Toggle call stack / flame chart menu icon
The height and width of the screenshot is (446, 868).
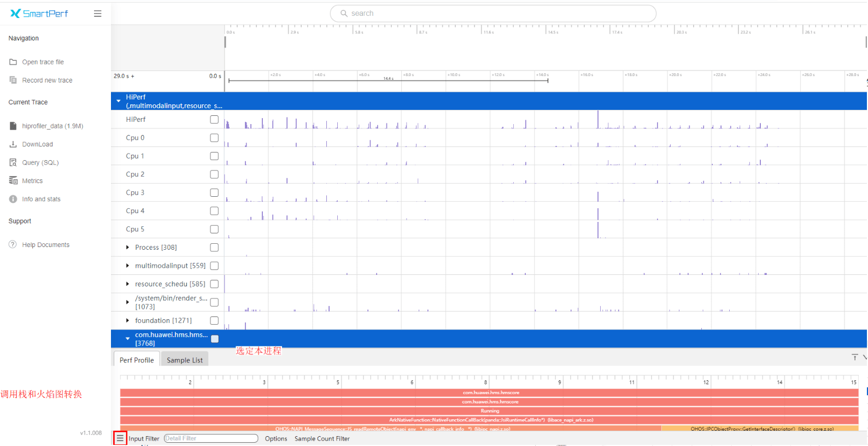pos(120,438)
